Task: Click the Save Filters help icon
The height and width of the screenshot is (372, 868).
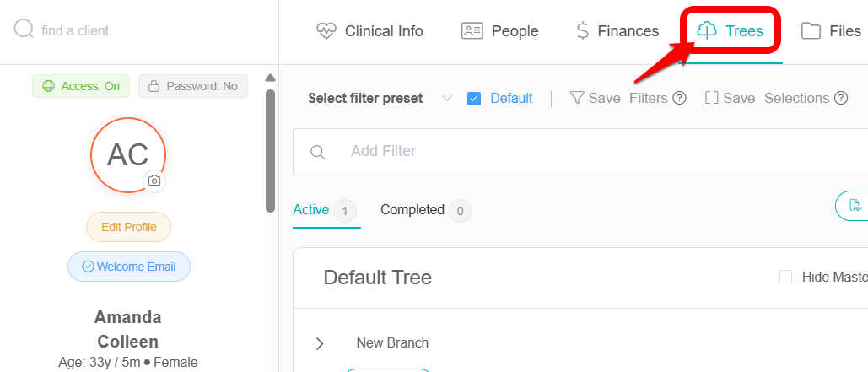Action: tap(679, 98)
